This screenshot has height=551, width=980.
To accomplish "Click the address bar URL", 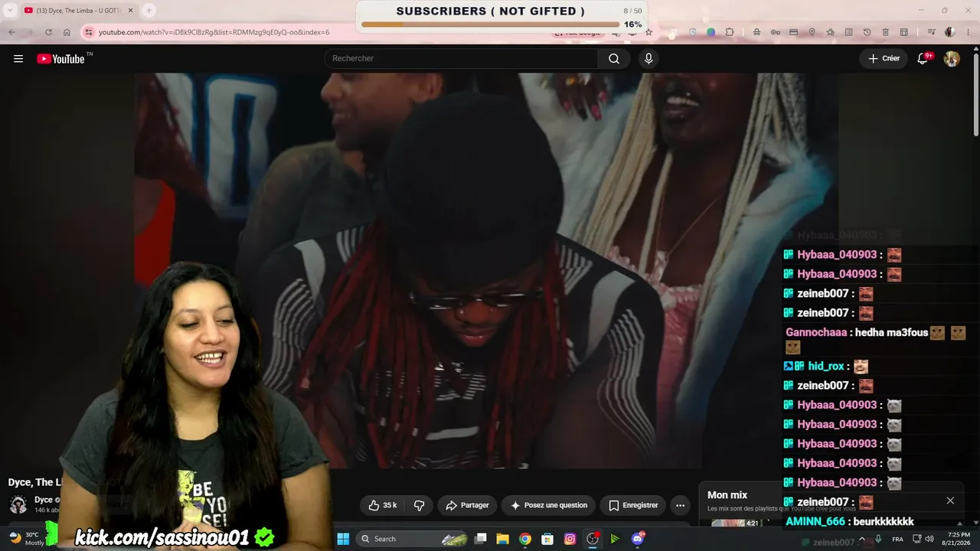I will coord(214,32).
